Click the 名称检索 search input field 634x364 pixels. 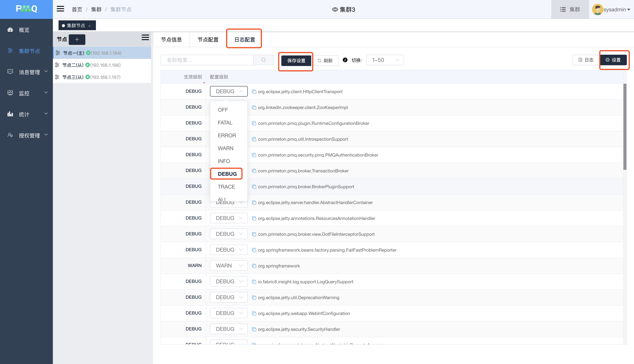207,60
